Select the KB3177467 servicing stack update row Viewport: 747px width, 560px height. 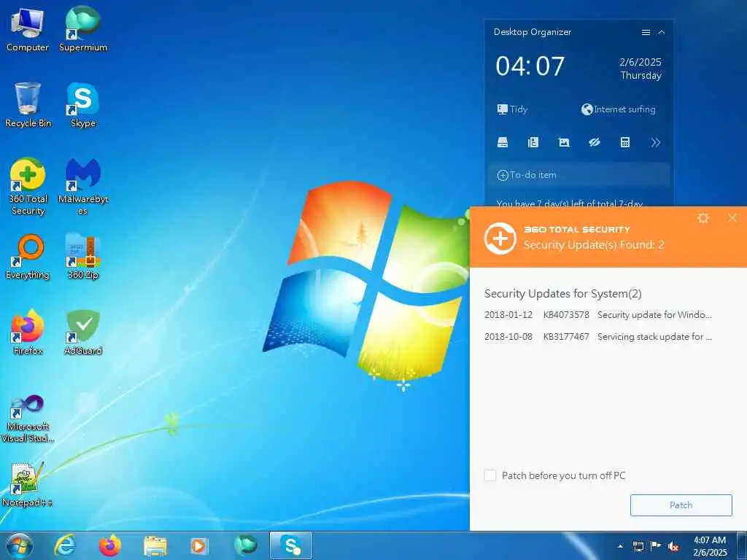(x=598, y=337)
